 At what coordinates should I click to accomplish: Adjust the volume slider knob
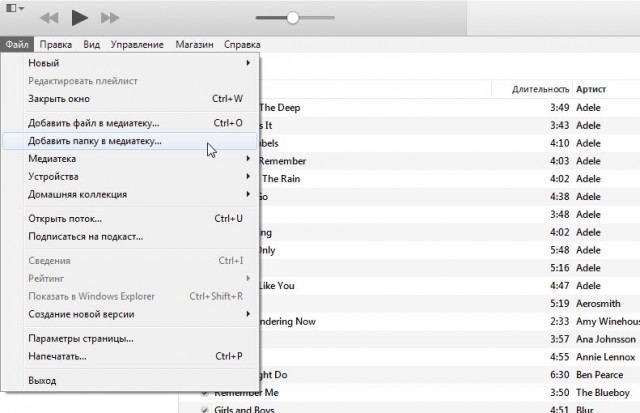click(x=293, y=18)
